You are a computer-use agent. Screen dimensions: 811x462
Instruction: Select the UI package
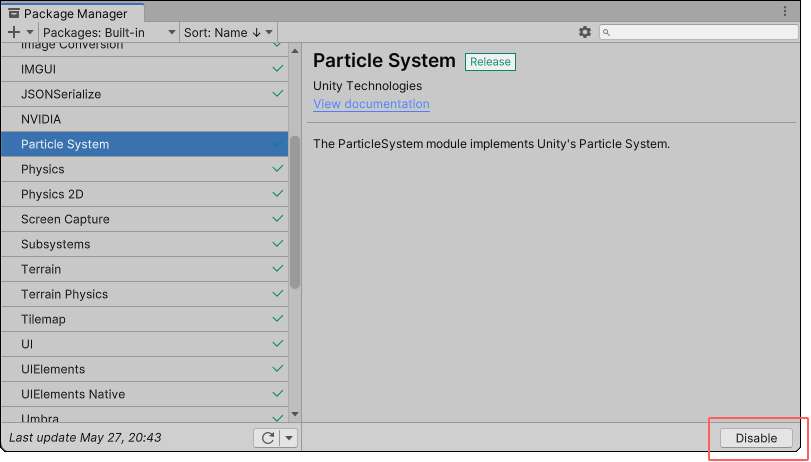pos(144,344)
